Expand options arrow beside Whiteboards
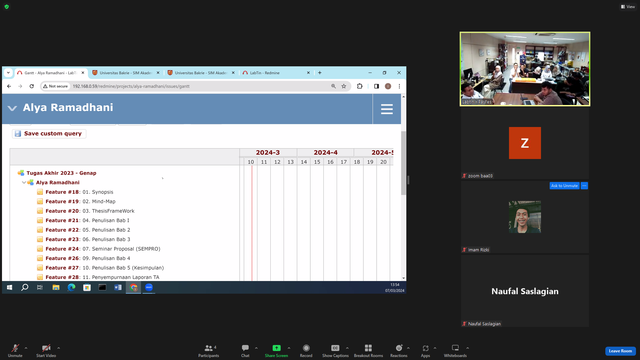Image resolution: width=640 pixels, height=360 pixels. (467, 348)
